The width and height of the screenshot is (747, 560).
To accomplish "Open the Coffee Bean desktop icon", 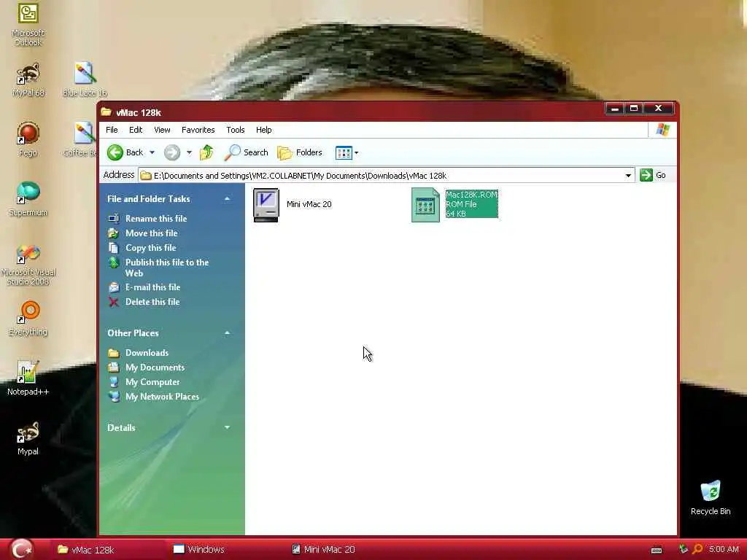I will click(82, 139).
